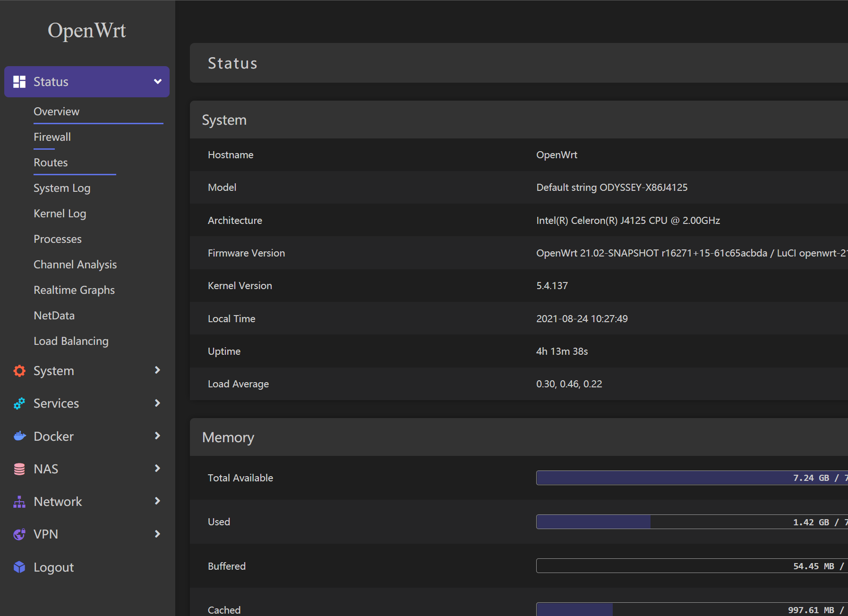View the Processes page

(x=57, y=239)
